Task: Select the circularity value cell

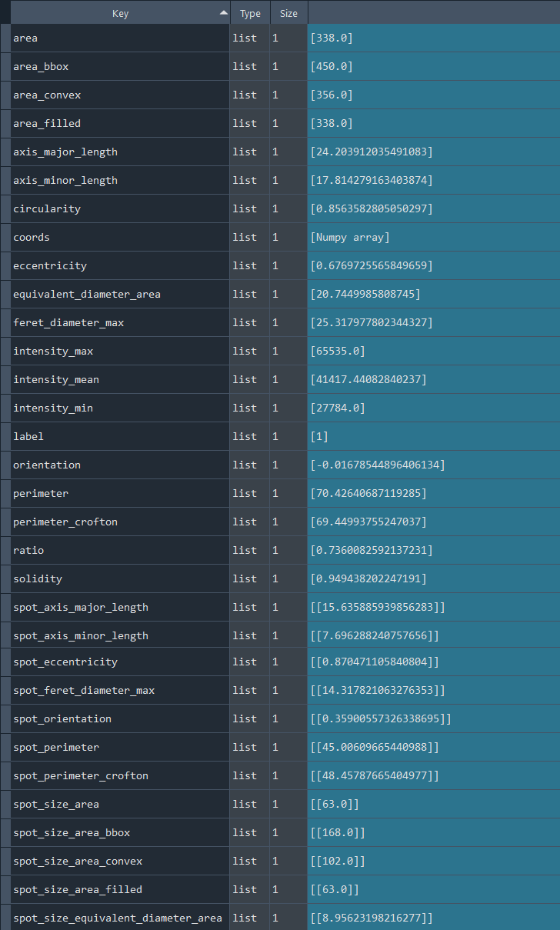Action: coord(433,209)
